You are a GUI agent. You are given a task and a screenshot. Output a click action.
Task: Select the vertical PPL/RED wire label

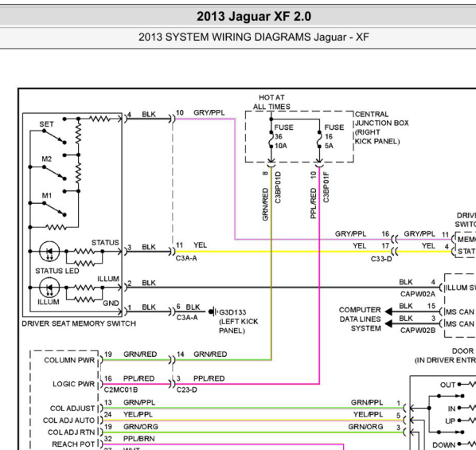pyautogui.click(x=314, y=203)
